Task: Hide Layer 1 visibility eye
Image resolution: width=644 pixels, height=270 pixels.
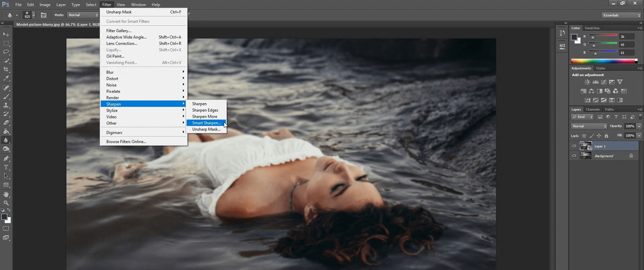Action: tap(574, 146)
